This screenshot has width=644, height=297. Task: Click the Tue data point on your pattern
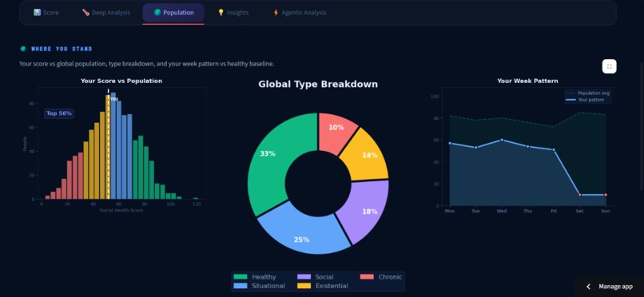[475, 148]
